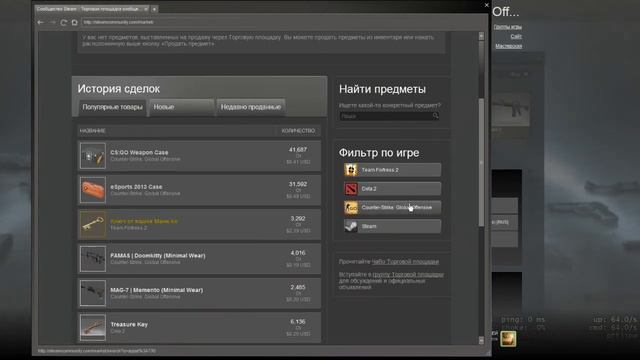Filter by Counter-Strike: Global Offensive
This screenshot has width=640, height=360.
tap(392, 207)
